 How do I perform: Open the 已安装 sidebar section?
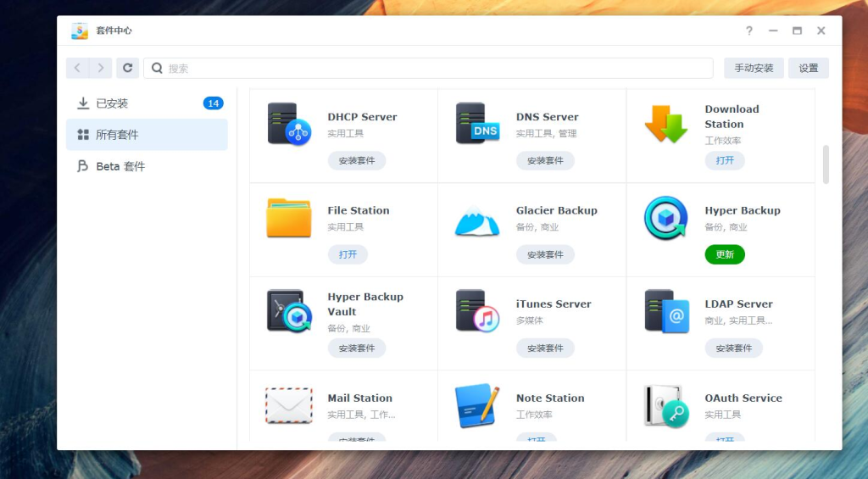[x=147, y=103]
